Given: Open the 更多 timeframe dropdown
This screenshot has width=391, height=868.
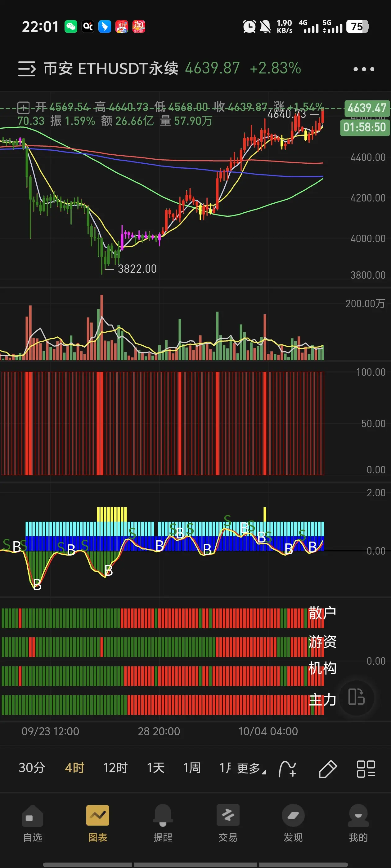Looking at the screenshot, I should click(251, 768).
